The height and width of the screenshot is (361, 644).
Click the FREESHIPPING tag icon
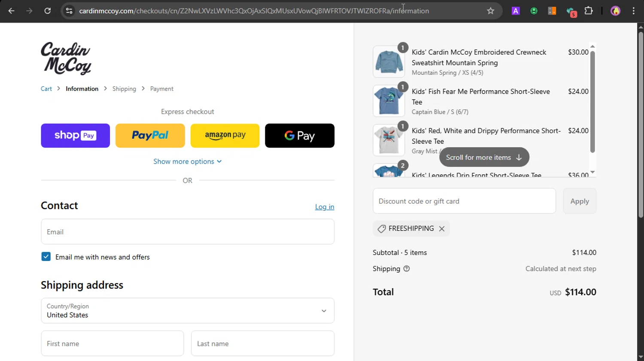point(381,229)
